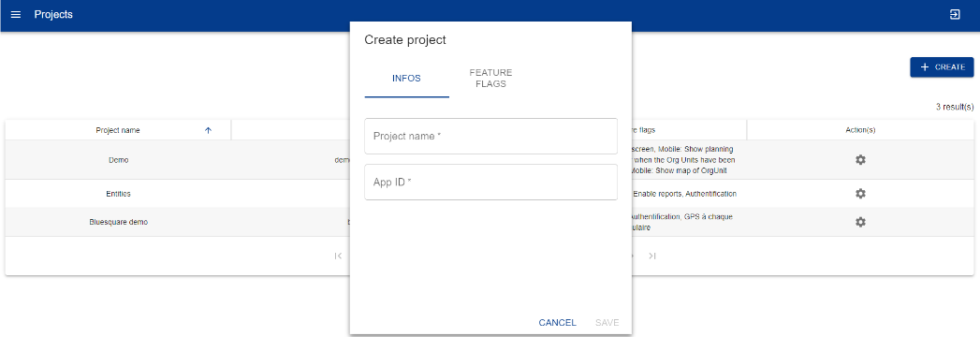
Task: Click the Project name column header
Action: [x=118, y=130]
